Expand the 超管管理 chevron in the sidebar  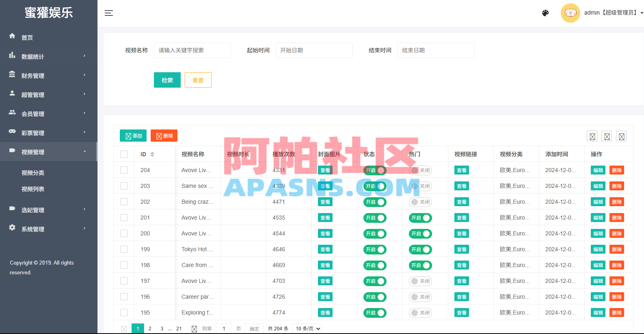[84, 94]
